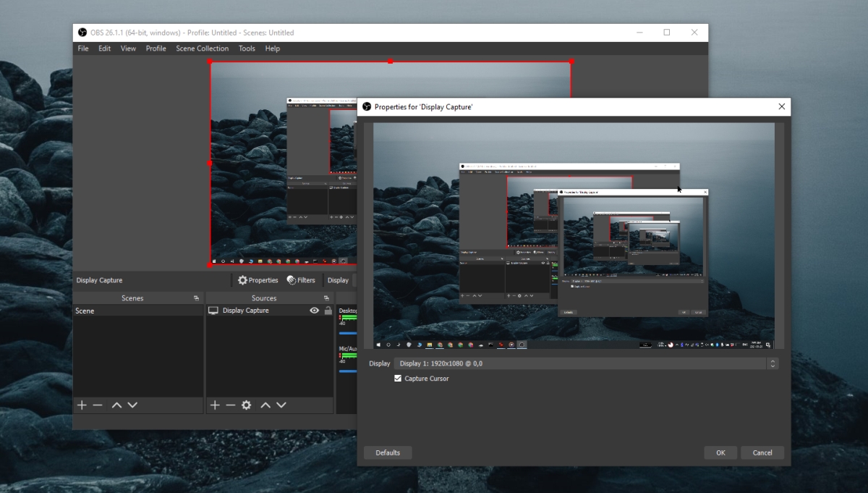Adjust the Desktop Audio volume slider
This screenshot has width=868, height=493.
pos(348,333)
